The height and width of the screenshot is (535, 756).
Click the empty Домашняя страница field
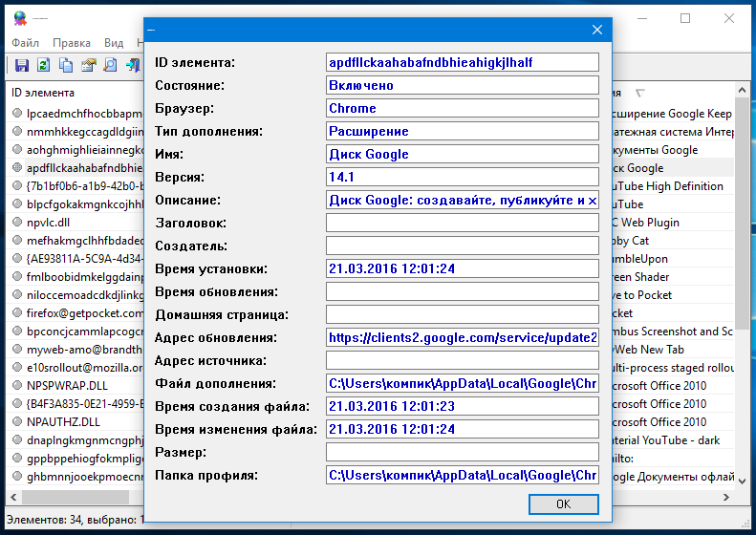point(463,314)
